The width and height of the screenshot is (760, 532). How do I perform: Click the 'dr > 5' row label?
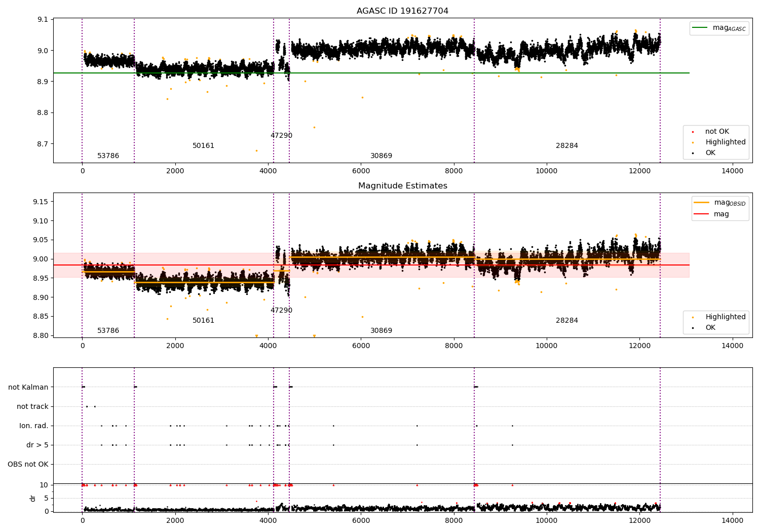[x=37, y=445]
